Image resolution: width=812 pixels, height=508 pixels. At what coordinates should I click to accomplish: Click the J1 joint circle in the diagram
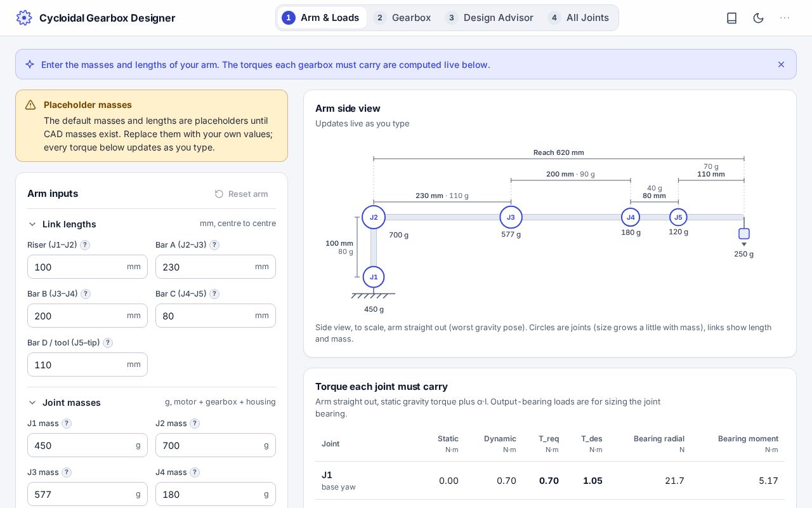374,277
